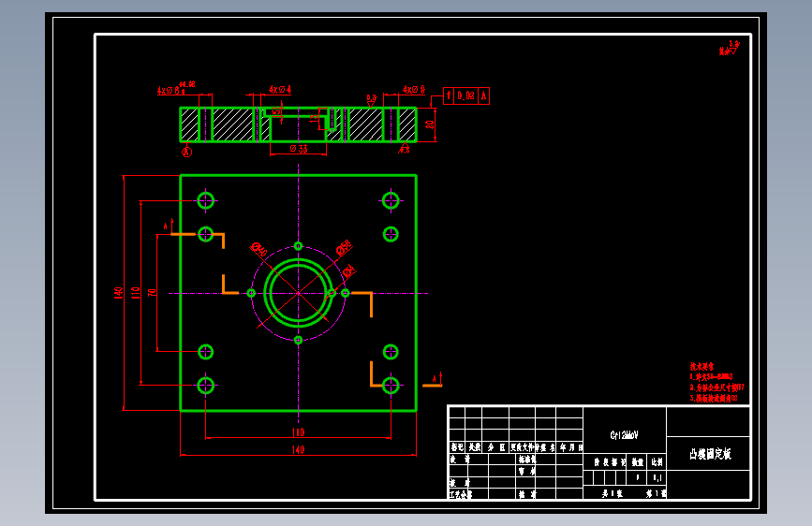Click the vertical 140 dimension text
This screenshot has width=812, height=526.
pyautogui.click(x=118, y=293)
